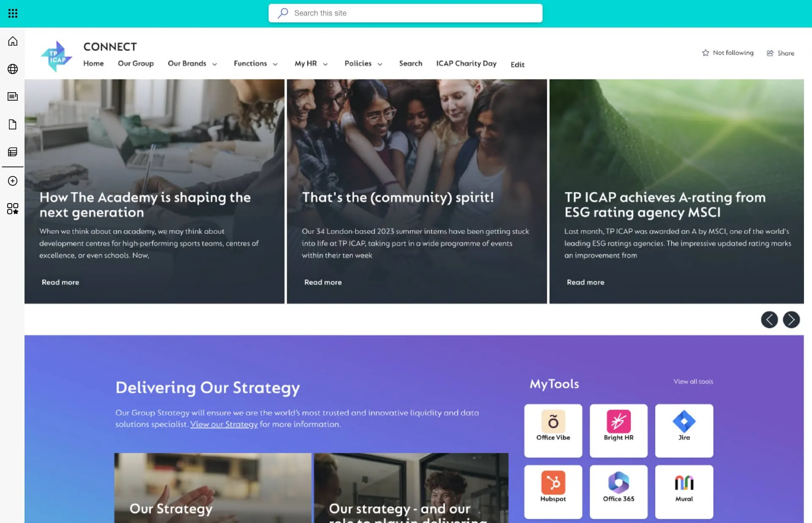Expand the Functions menu chevron
The width and height of the screenshot is (812, 523).
pyautogui.click(x=275, y=64)
